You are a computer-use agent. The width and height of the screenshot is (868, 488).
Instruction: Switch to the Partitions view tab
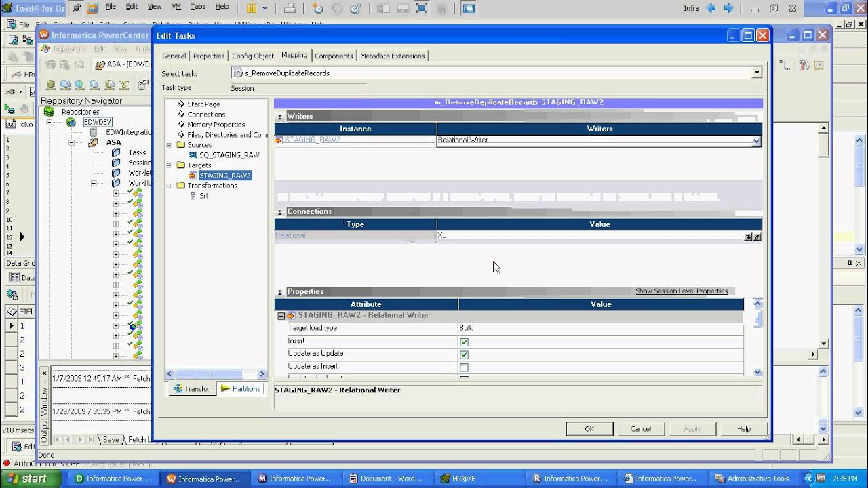(241, 388)
